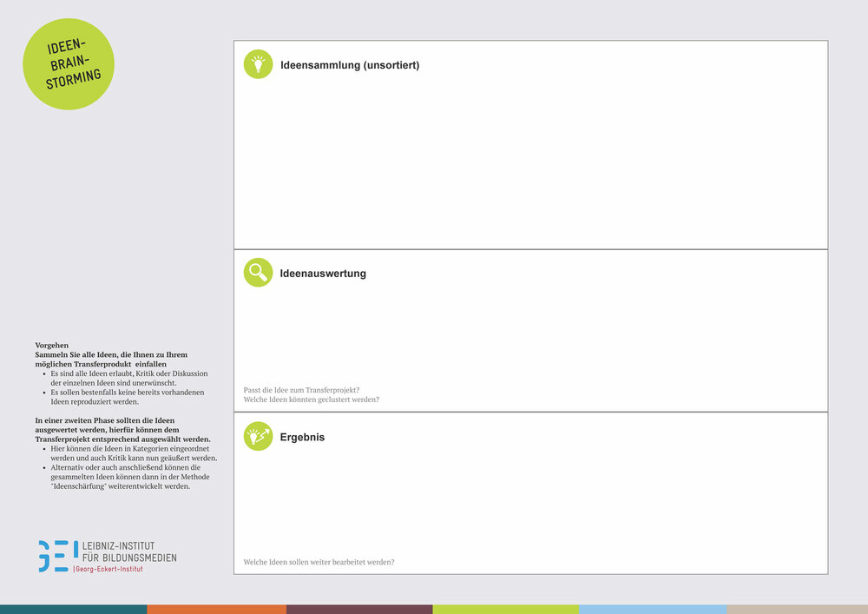Click the lightbulb icon beside Ideensammlung
Image resolution: width=868 pixels, height=614 pixels.
[x=258, y=64]
